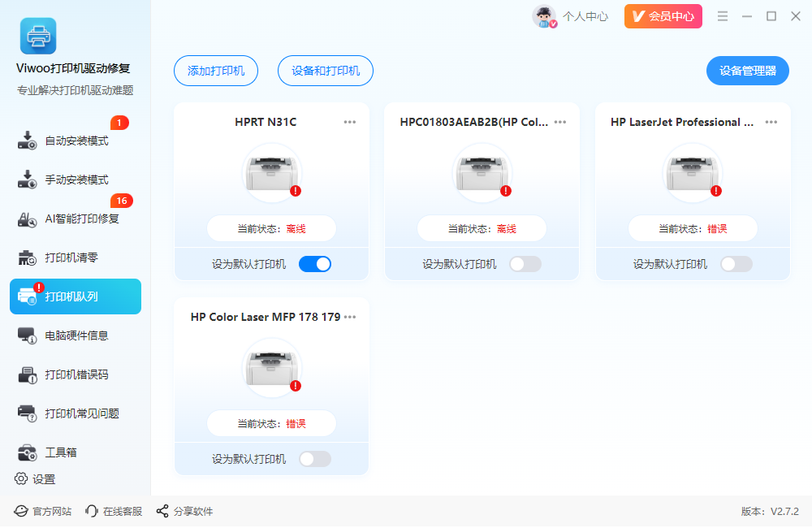The width and height of the screenshot is (812, 528).
Task: Open 个人中心 link
Action: click(x=585, y=16)
